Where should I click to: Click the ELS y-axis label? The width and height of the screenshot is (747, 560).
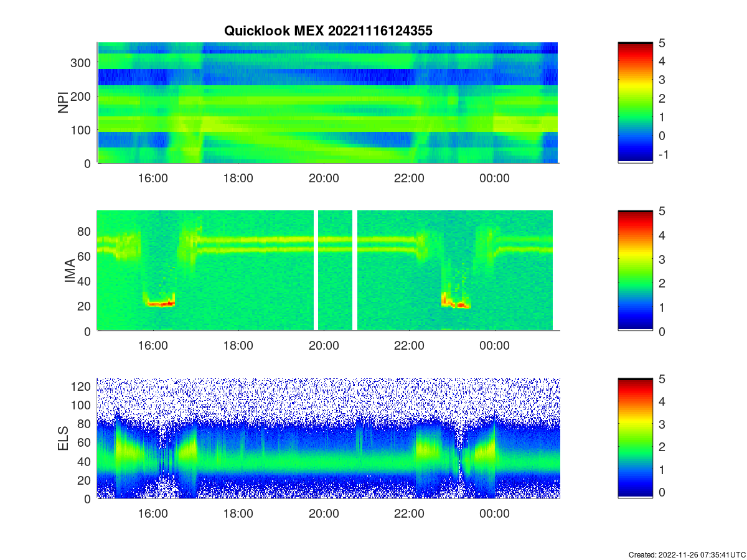[x=63, y=439]
